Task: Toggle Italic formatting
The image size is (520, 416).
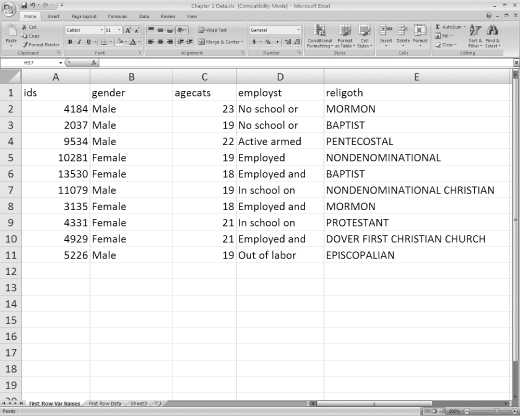Action: pos(79,42)
